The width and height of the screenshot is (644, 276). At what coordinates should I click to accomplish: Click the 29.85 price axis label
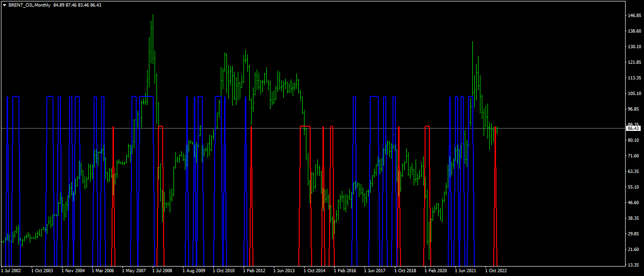click(x=633, y=234)
